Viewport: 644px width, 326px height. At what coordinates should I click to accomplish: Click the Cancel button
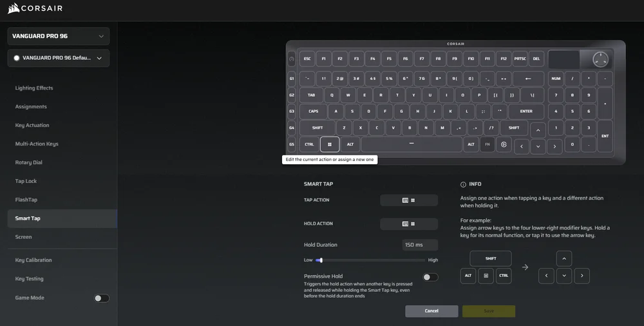coord(431,311)
